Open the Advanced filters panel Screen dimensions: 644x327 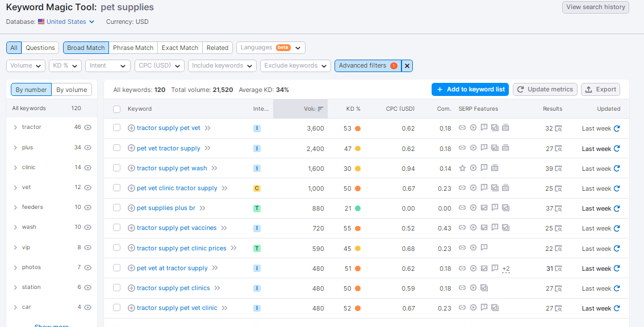(368, 66)
